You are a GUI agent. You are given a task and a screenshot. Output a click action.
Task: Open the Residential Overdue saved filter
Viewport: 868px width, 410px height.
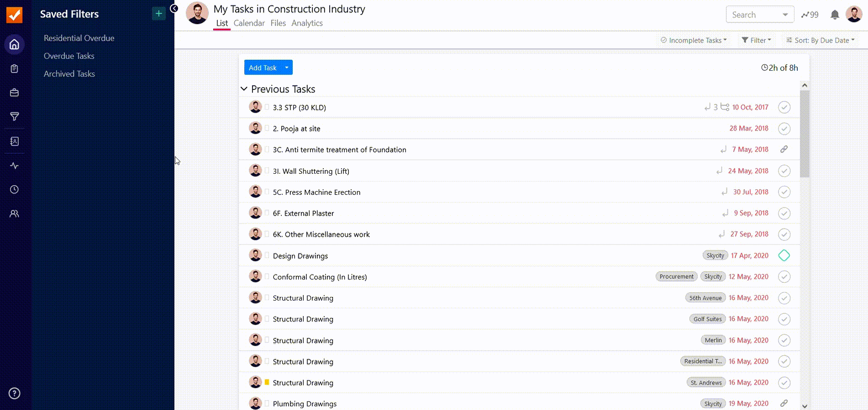79,38
